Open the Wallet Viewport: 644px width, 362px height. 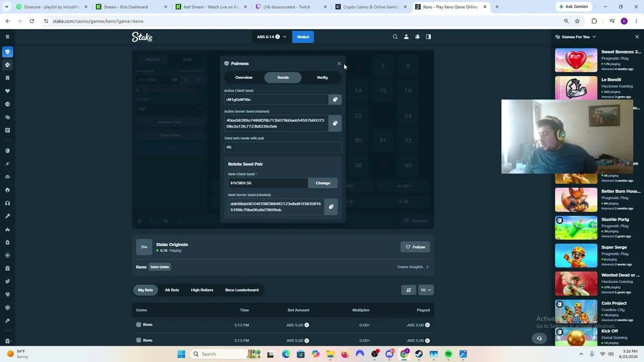point(303,37)
